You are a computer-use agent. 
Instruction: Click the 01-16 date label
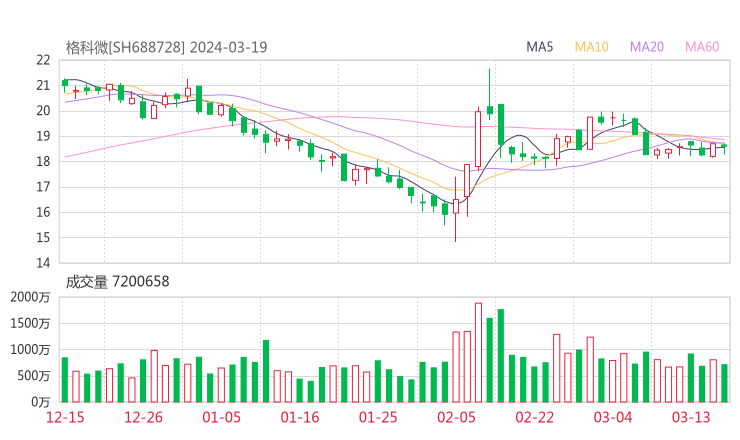(x=300, y=417)
